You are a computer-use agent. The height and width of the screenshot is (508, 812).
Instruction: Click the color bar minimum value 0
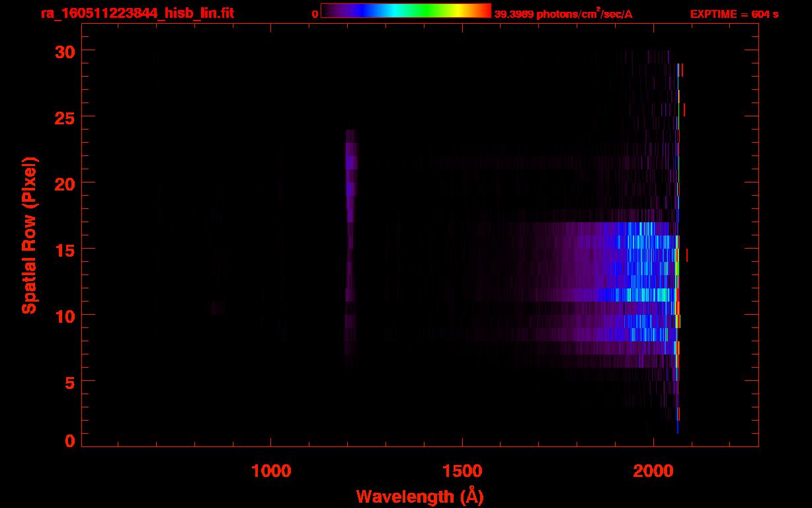[315, 14]
